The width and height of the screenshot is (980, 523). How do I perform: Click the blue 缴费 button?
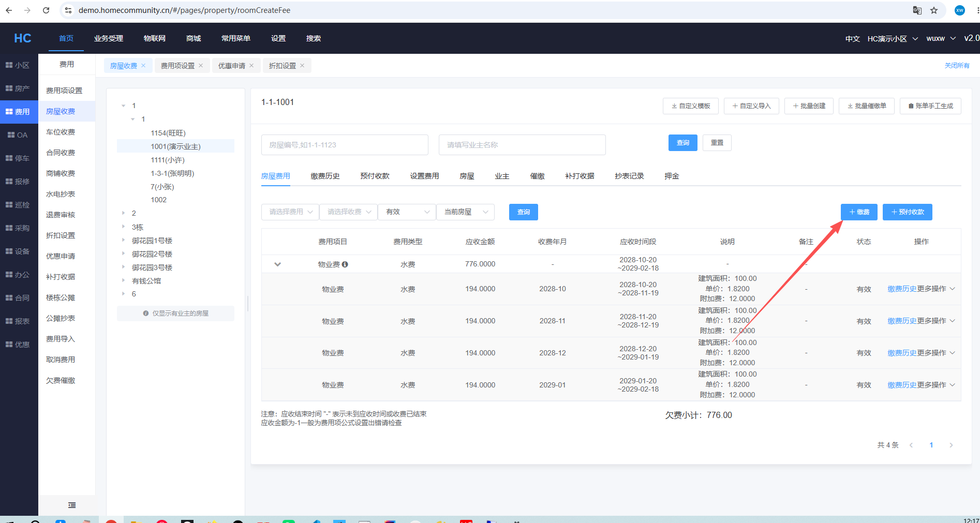pos(859,212)
